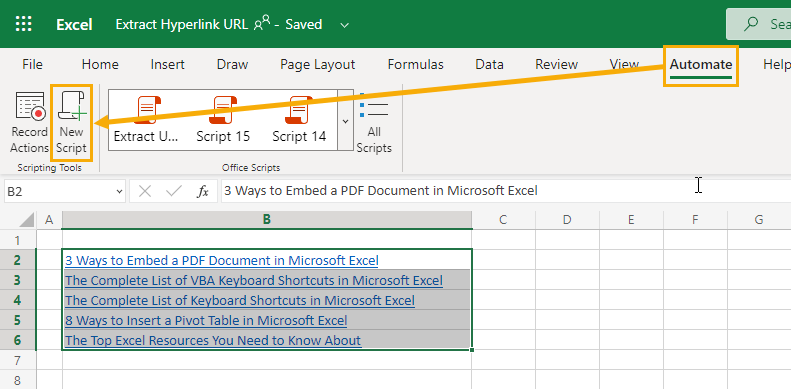
Task: Select row 6 header
Action: tap(18, 341)
